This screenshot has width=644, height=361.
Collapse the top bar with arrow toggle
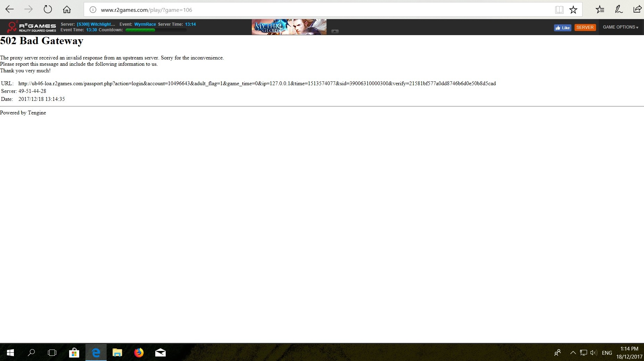click(335, 31)
